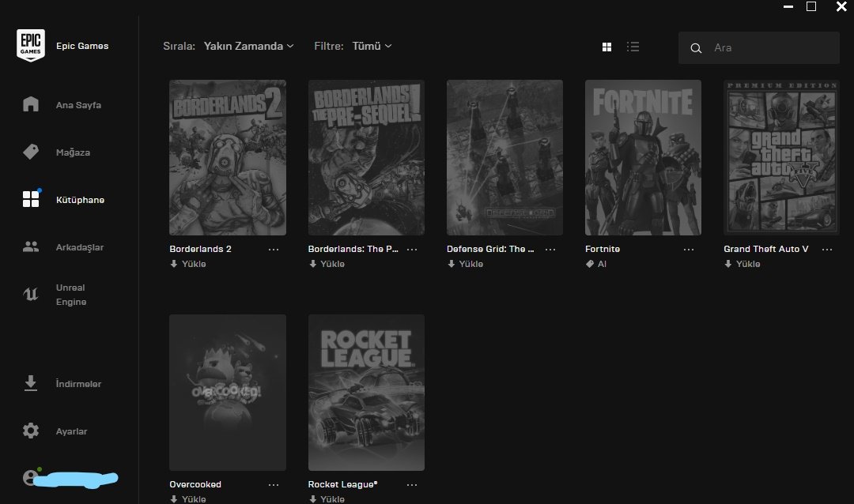854x504 pixels.
Task: Click the Fortnite title text
Action: 603,249
